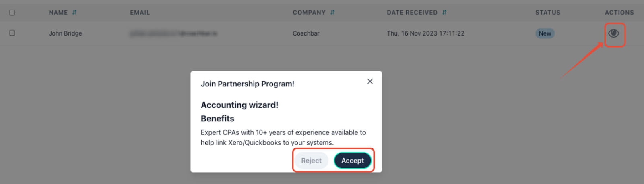
Task: Sort by name using sort arrows icon
Action: click(x=74, y=13)
